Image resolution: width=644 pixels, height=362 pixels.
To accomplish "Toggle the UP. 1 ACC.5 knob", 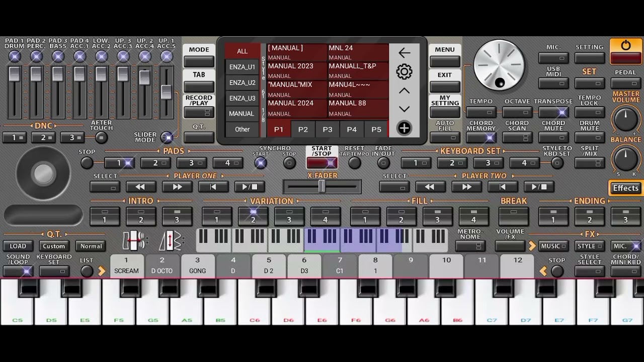I will tap(167, 56).
